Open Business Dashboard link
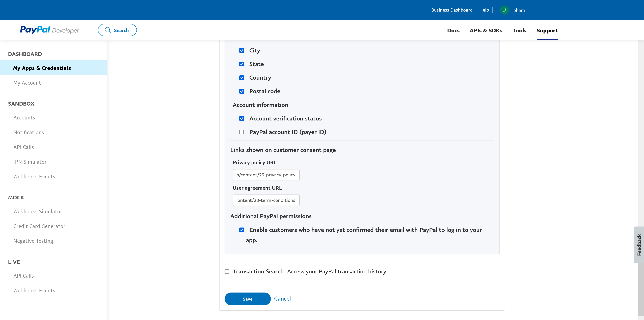The width and height of the screenshot is (644, 320). pos(452,10)
